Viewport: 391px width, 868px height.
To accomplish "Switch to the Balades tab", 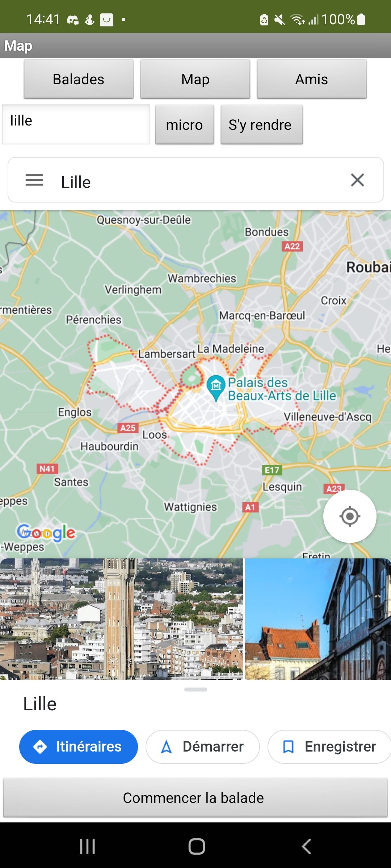I will (x=79, y=79).
